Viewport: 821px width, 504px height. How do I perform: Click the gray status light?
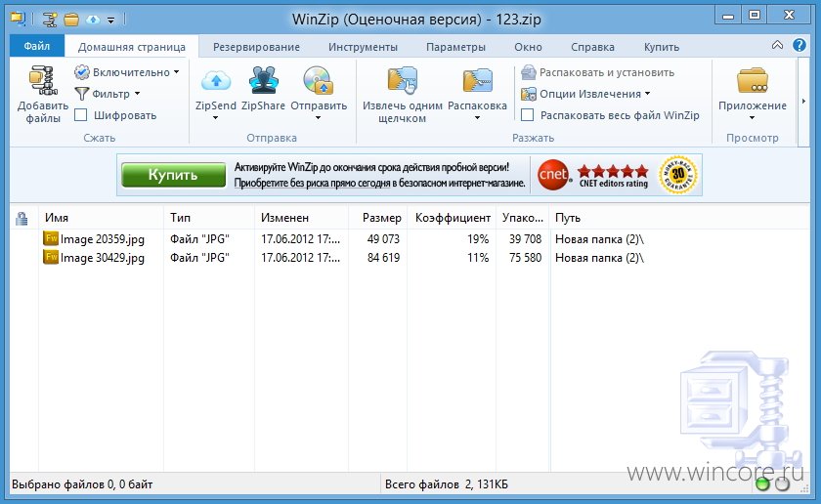click(x=782, y=484)
